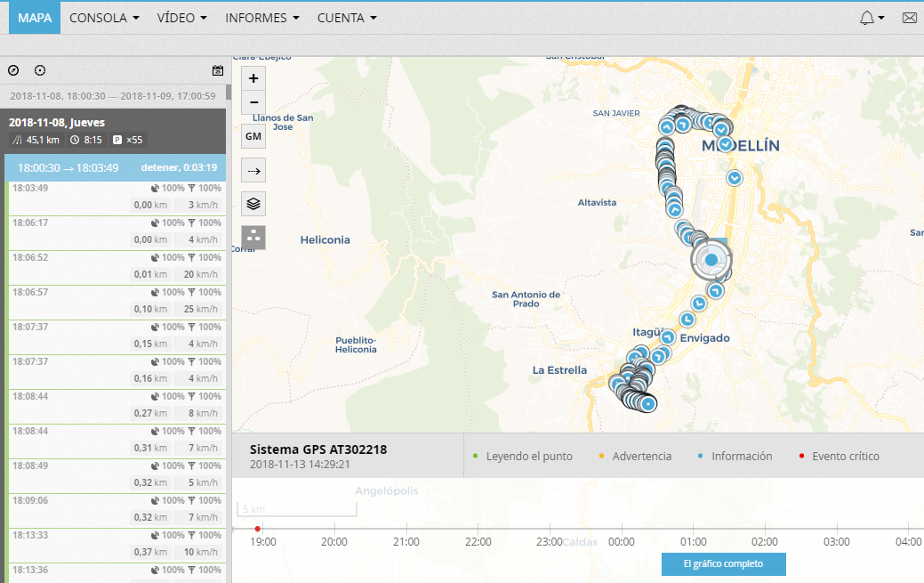This screenshot has height=583, width=924.
Task: Open the messages envelope icon
Action: tap(909, 18)
